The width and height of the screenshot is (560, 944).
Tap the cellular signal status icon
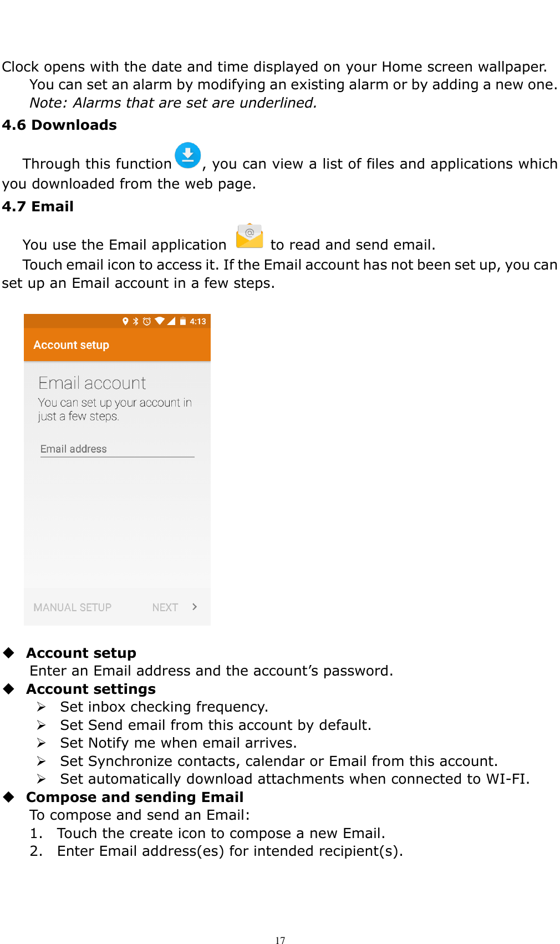click(x=171, y=321)
